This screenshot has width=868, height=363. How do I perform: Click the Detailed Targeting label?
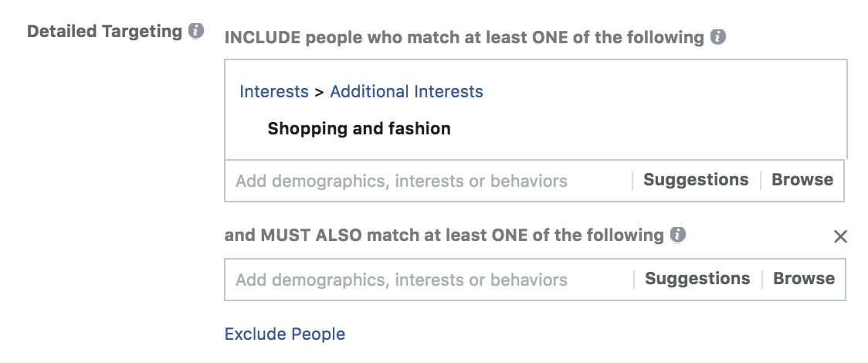[104, 32]
